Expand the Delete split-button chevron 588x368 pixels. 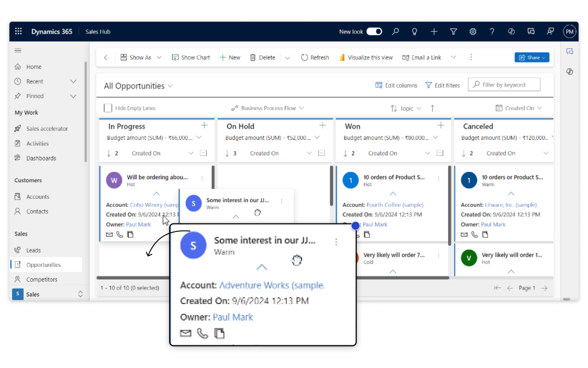tap(287, 58)
